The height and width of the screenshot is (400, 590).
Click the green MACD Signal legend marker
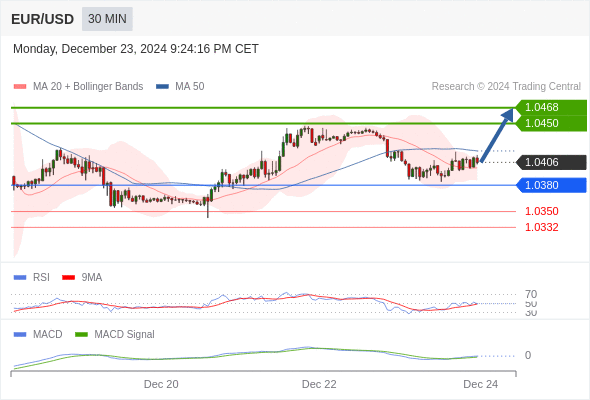[81, 335]
